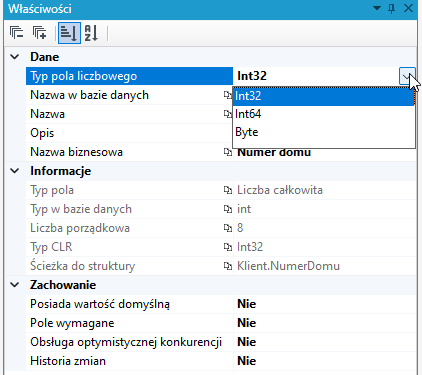The image size is (422, 375).
Task: Edit the Numer domu value field
Action: tap(324, 153)
